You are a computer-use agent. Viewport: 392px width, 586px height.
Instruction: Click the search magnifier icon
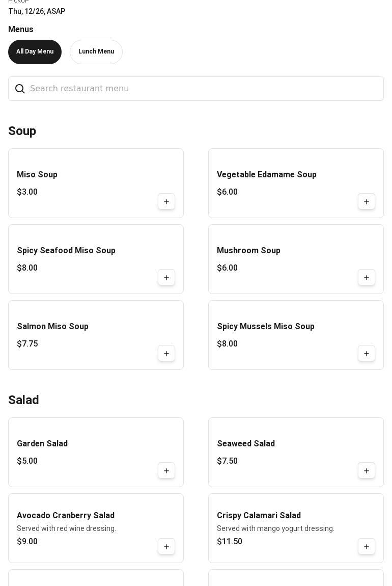pyautogui.click(x=20, y=89)
